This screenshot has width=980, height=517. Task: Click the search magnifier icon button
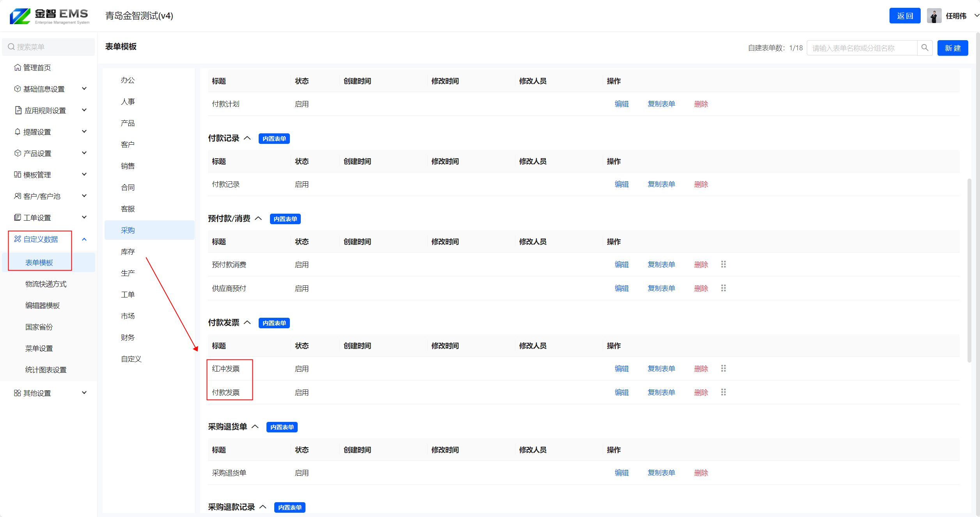[x=925, y=48]
